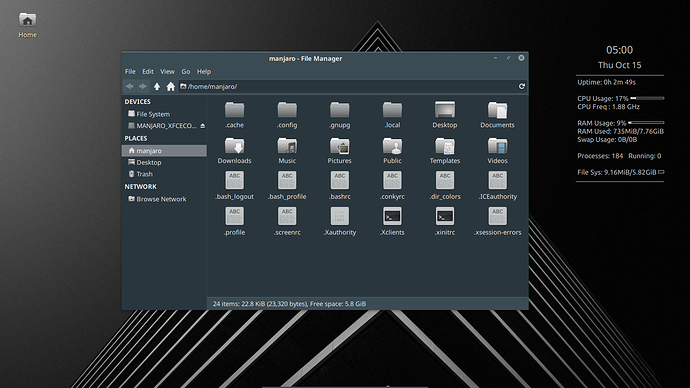Screen dimensions: 690x388
Task: Open the File menu
Action: tap(130, 71)
